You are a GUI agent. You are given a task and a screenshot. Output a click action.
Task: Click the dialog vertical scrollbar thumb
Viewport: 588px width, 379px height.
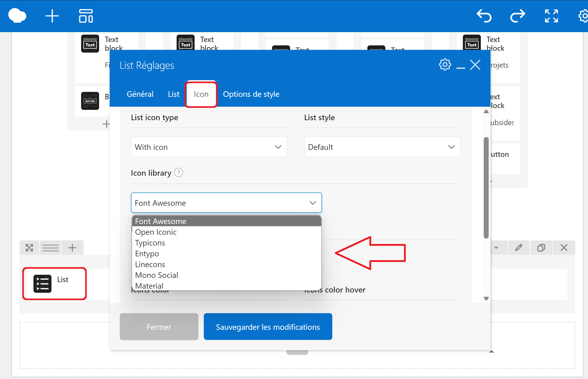[486, 188]
